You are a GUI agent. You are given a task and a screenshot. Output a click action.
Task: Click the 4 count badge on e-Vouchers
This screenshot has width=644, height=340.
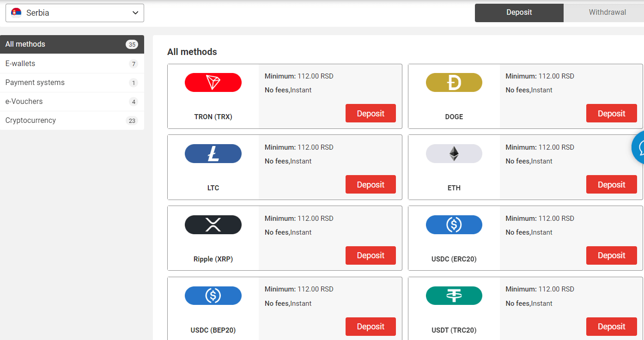(134, 102)
